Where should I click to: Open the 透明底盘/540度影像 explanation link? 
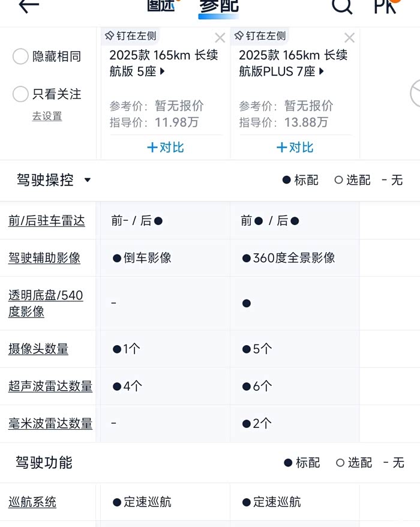46,303
